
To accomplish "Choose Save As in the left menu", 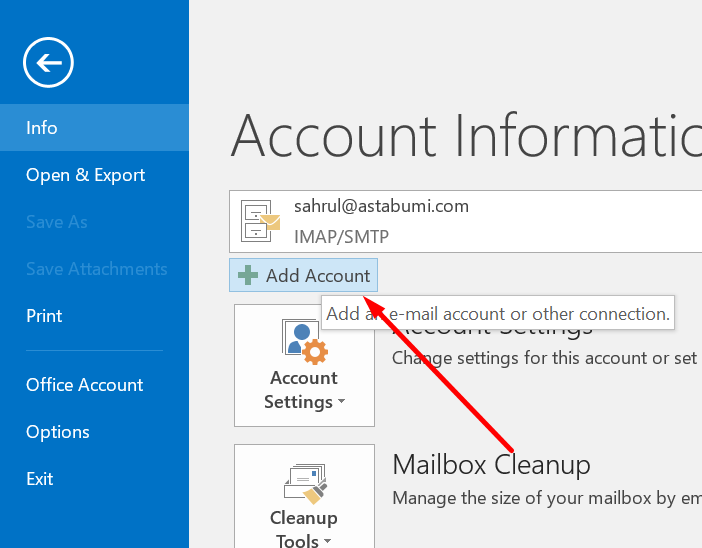I will point(57,222).
